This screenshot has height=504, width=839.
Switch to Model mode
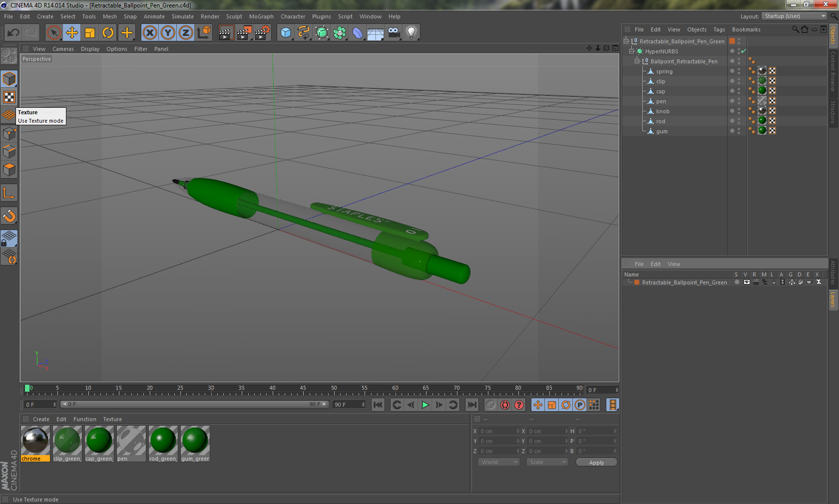pos(9,79)
